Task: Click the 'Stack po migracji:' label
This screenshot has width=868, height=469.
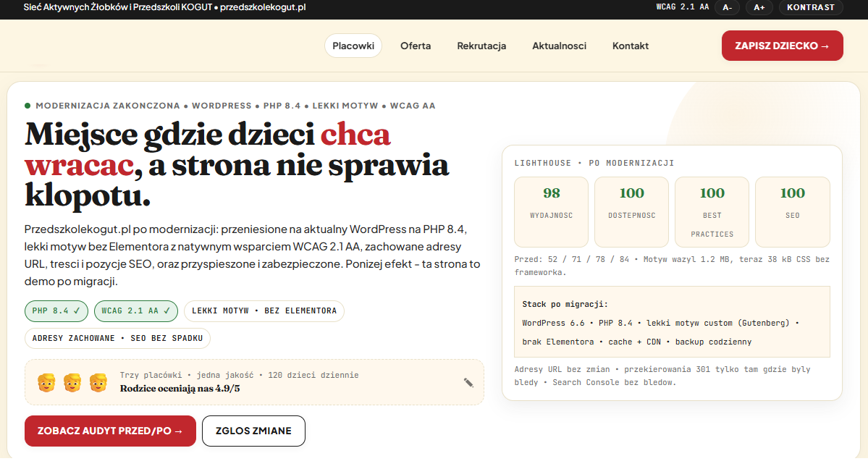Action: click(x=565, y=304)
